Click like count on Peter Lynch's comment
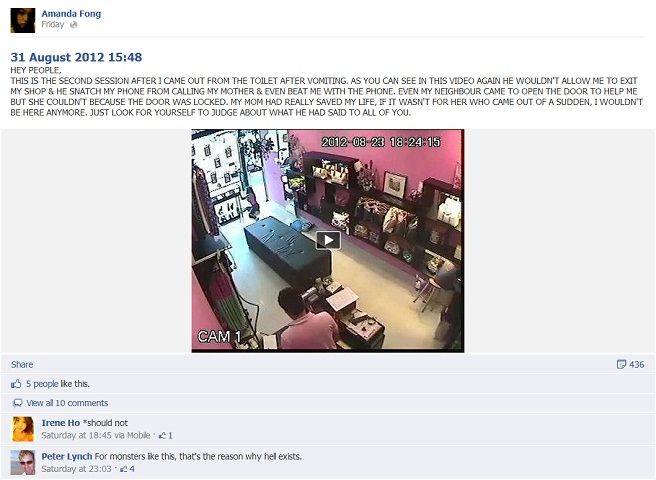 tap(127, 469)
